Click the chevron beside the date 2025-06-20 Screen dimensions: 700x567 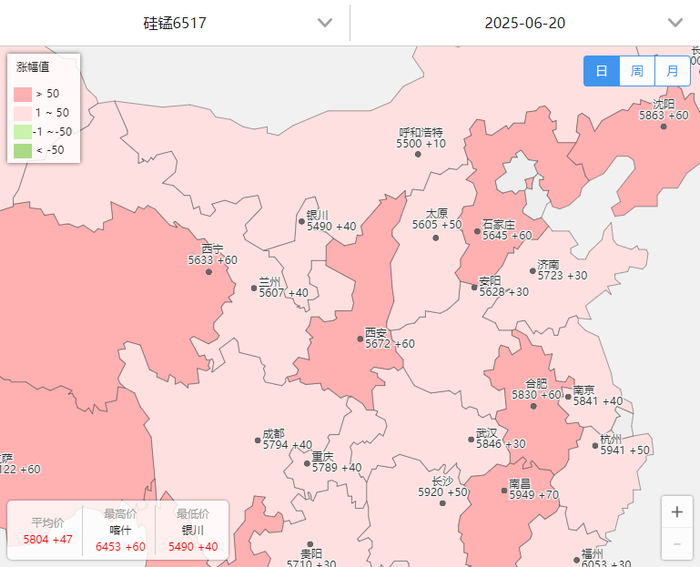tap(675, 23)
